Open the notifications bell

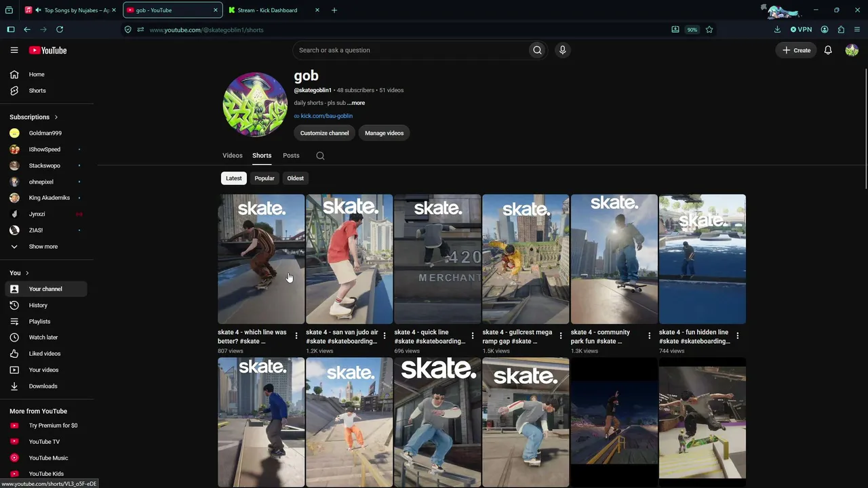pos(828,50)
